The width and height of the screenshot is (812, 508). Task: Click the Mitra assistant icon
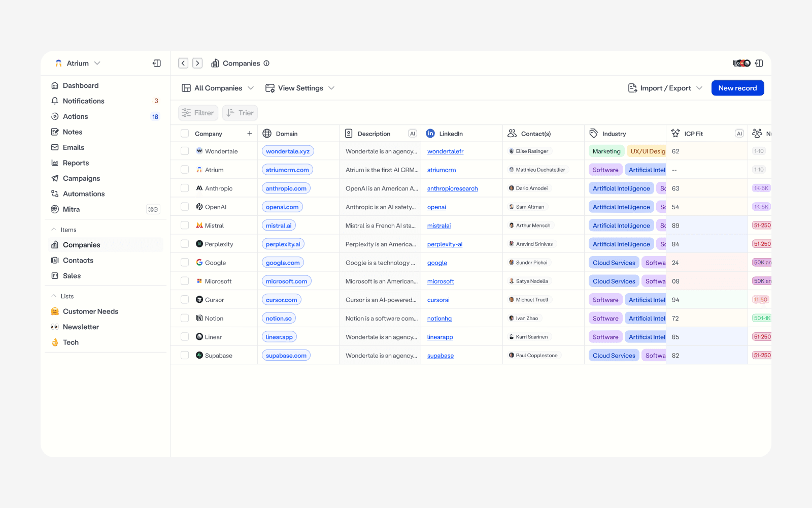pos(55,209)
